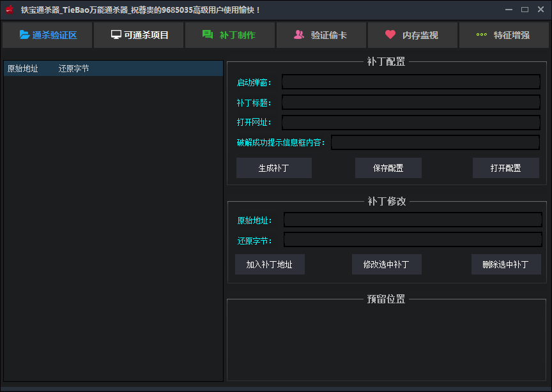The height and width of the screenshot is (392, 552).
Task: Select the 打开网址 input field
Action: 411,123
